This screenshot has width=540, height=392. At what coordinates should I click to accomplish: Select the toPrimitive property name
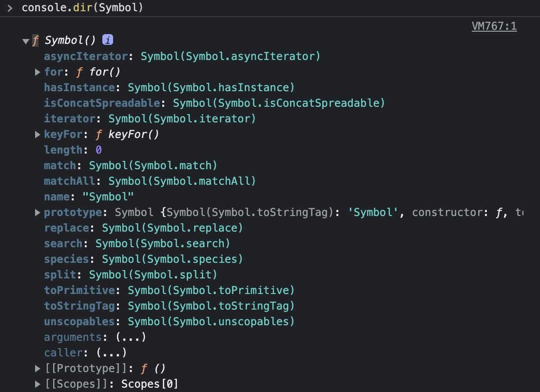pos(79,291)
